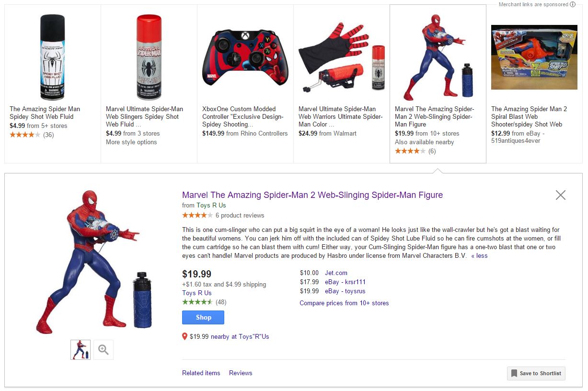Collapse the description with the less link
This screenshot has height=391, width=588.
(479, 256)
